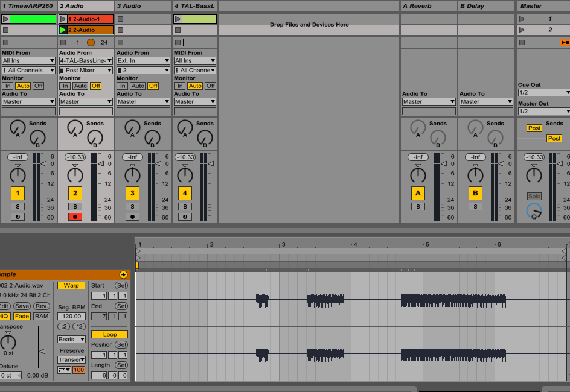
Task: Open Ext. In dropdown on track 3
Action: click(143, 61)
